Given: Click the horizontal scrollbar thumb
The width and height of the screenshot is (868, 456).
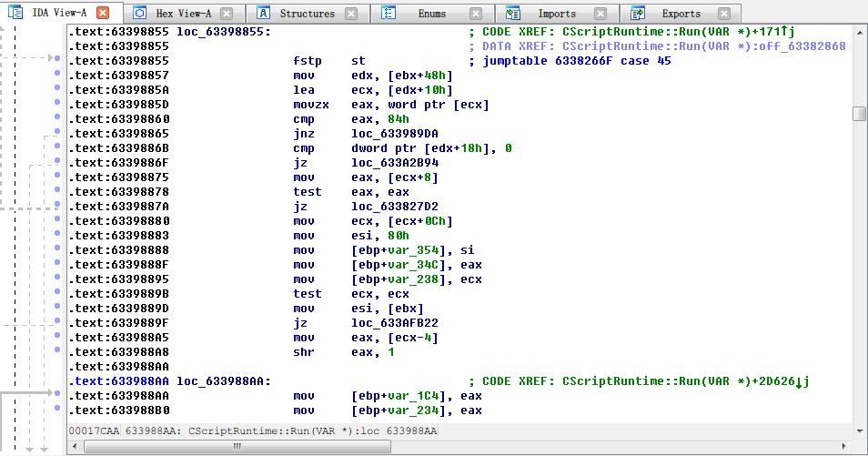Looking at the screenshot, I should 238,446.
